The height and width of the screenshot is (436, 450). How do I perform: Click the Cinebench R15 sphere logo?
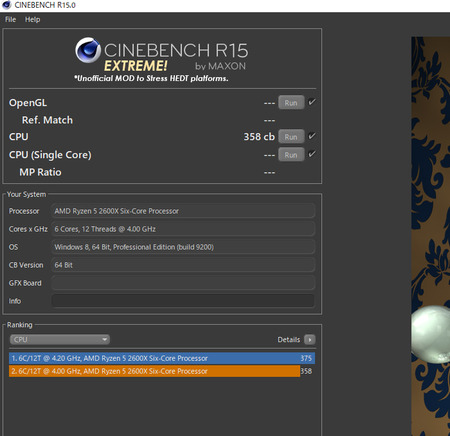pos(88,50)
